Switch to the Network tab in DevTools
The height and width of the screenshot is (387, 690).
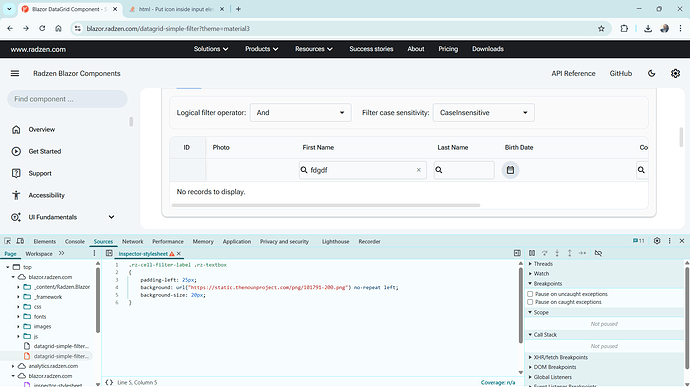pos(132,241)
